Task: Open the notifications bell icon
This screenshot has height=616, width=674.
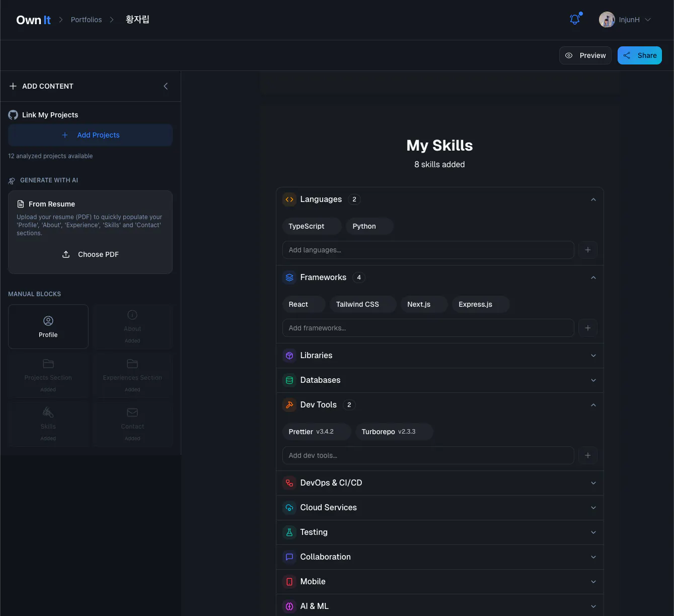Action: point(574,20)
